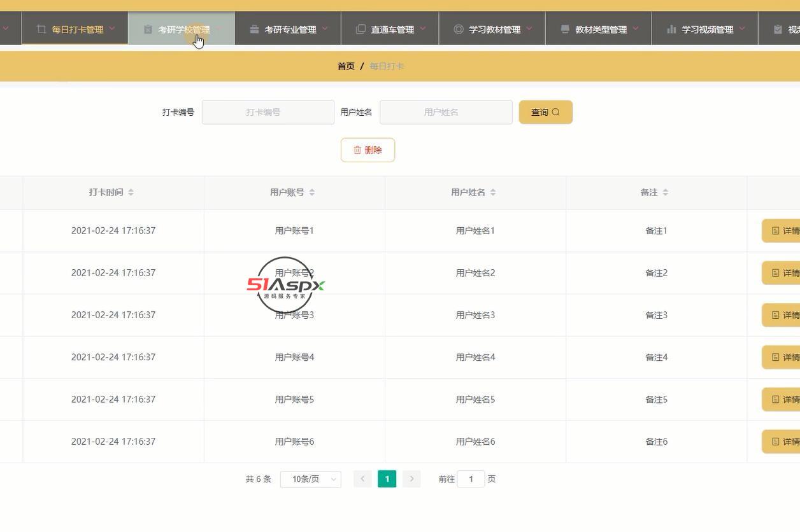Click the 备注5 cell
The image size is (800, 532).
[656, 400]
